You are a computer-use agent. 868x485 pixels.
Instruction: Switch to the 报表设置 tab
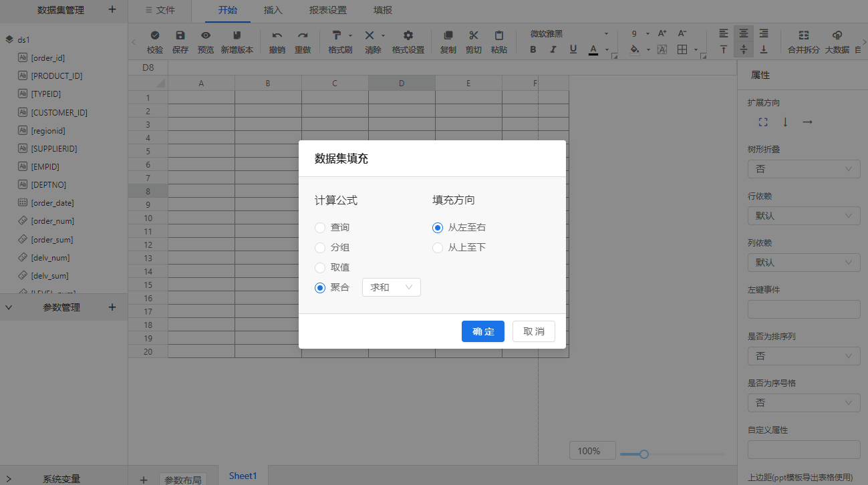click(327, 11)
